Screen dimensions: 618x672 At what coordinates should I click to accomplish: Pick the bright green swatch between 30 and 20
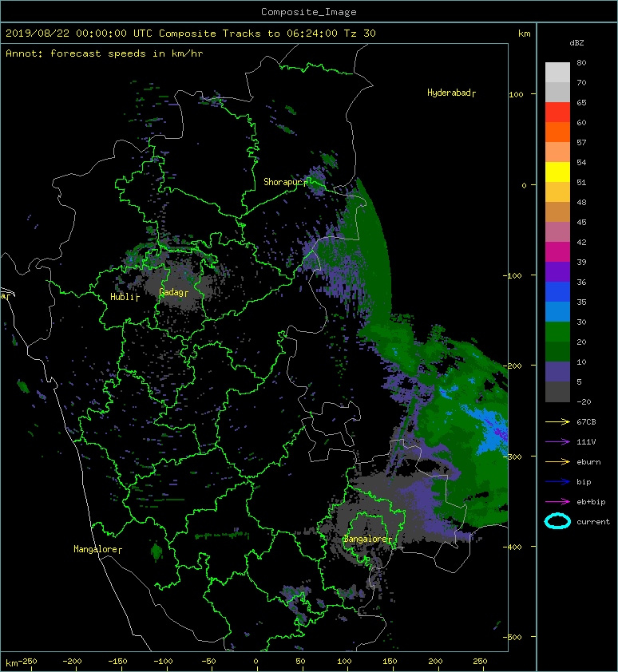click(x=557, y=332)
